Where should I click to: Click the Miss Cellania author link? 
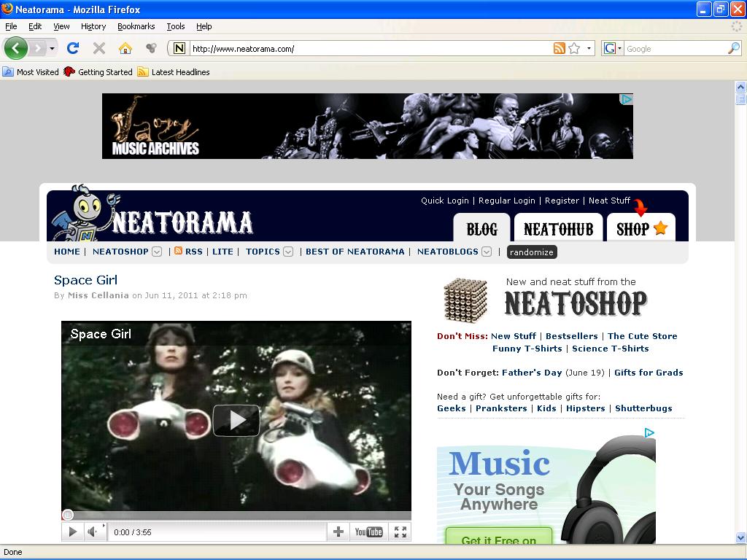[98, 295]
